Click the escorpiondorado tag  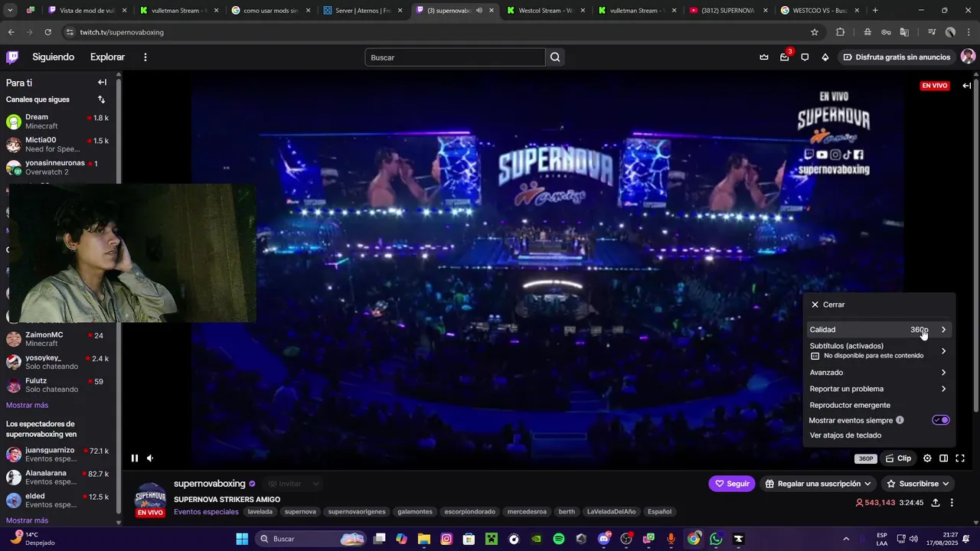coord(469,512)
